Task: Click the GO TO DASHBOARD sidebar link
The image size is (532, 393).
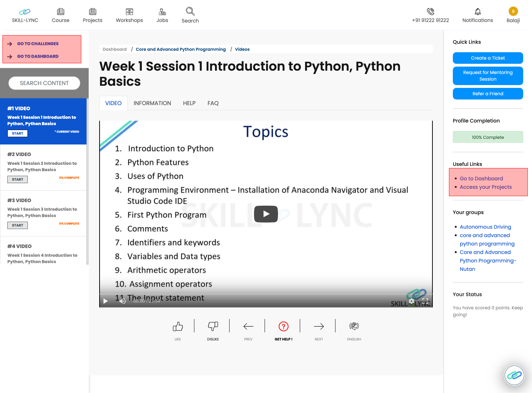Action: click(38, 56)
